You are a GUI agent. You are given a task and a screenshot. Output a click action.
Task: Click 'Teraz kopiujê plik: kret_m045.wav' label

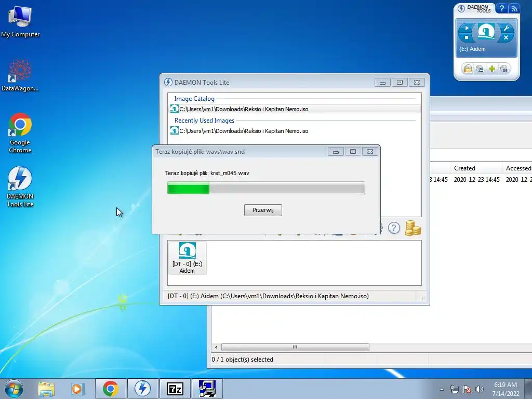[x=207, y=173]
